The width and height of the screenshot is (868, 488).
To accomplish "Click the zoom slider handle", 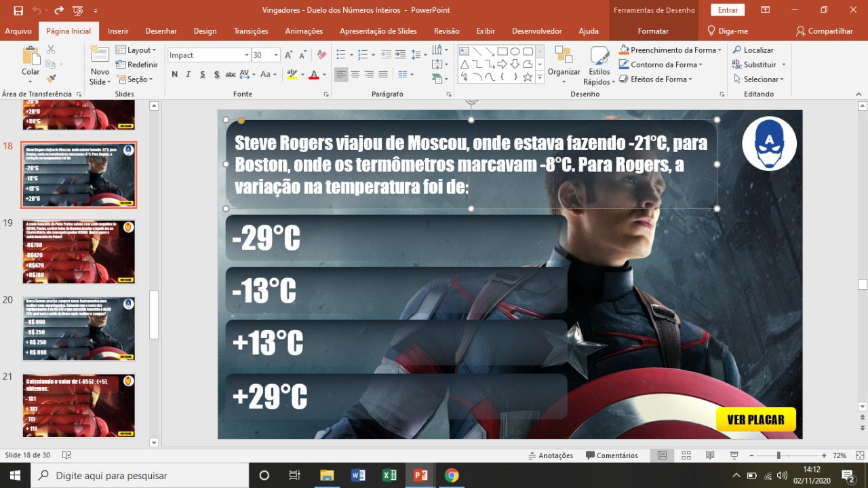I will tap(778, 455).
